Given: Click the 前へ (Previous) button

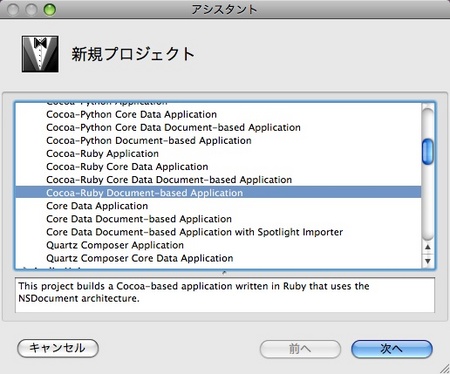Looking at the screenshot, I should [300, 349].
